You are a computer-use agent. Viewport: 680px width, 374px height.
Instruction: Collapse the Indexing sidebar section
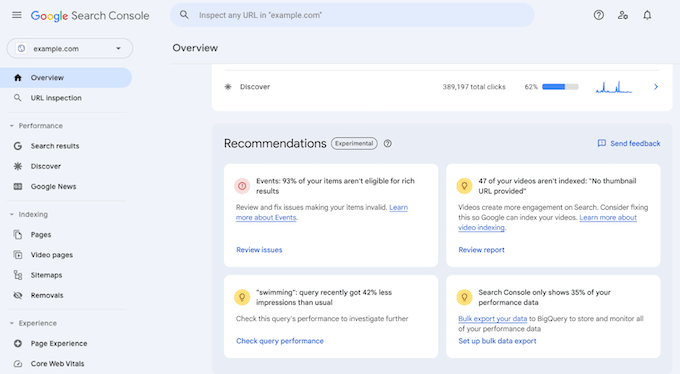pyautogui.click(x=12, y=214)
